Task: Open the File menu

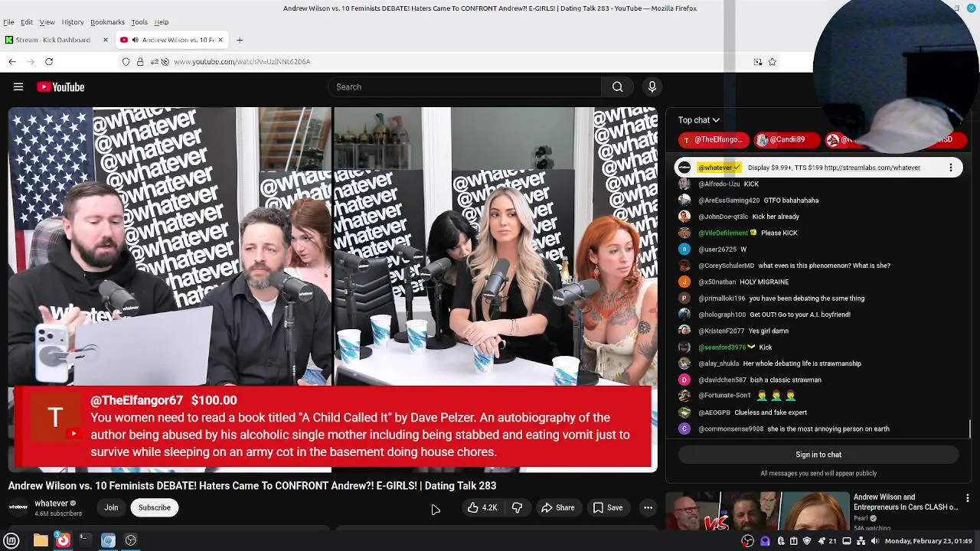Action: click(8, 22)
